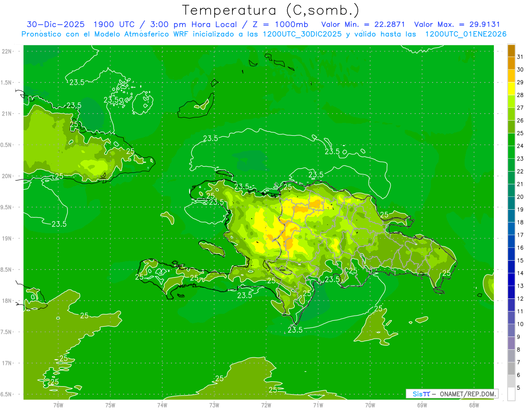Click the "ONAMET/REP.DOM." credit label
The height and width of the screenshot is (411, 532).
click(x=468, y=394)
